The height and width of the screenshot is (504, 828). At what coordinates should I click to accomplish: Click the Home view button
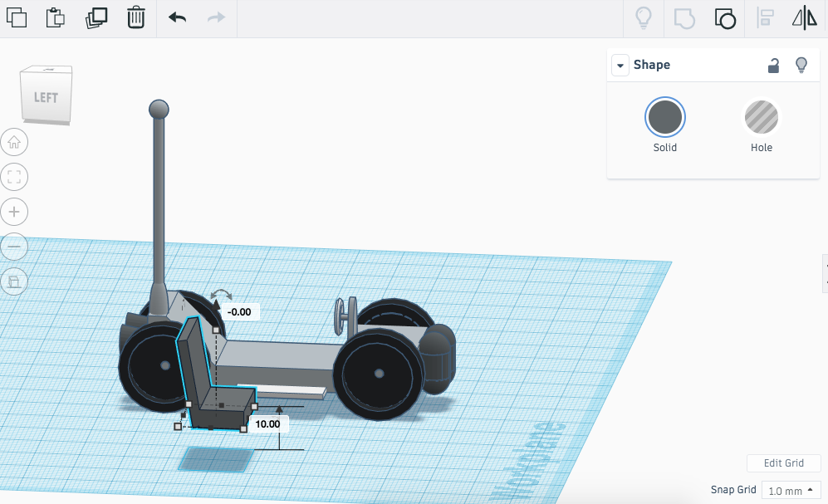[x=14, y=142]
